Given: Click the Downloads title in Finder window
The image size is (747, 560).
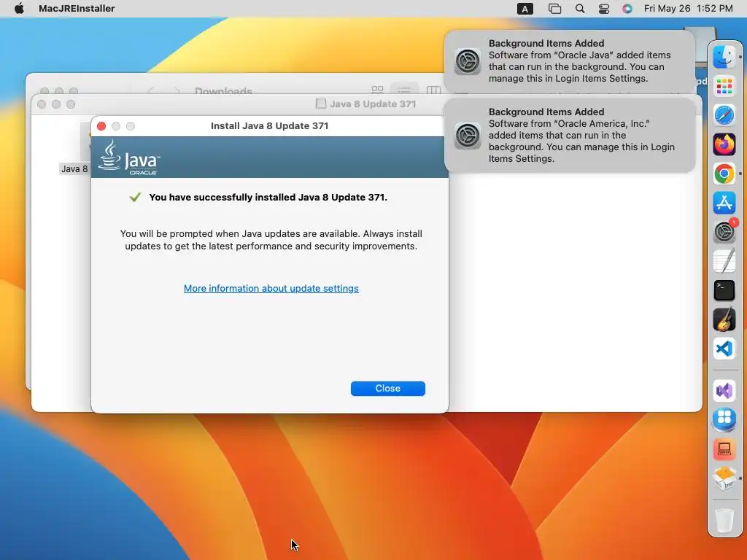Looking at the screenshot, I should (x=223, y=91).
